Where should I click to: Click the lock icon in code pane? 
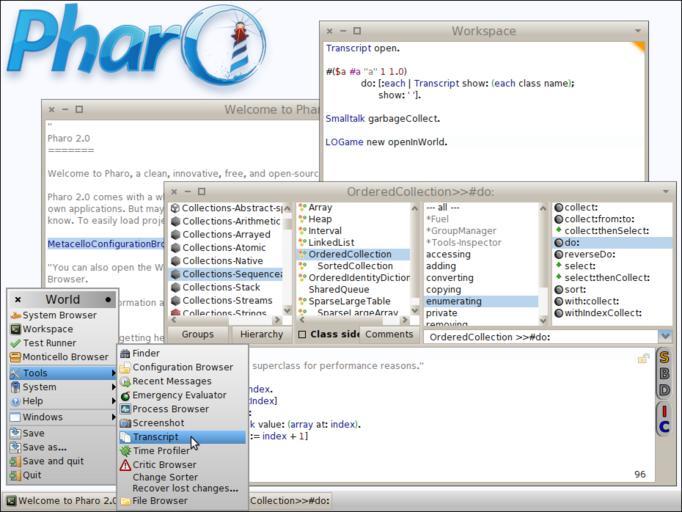point(643,358)
